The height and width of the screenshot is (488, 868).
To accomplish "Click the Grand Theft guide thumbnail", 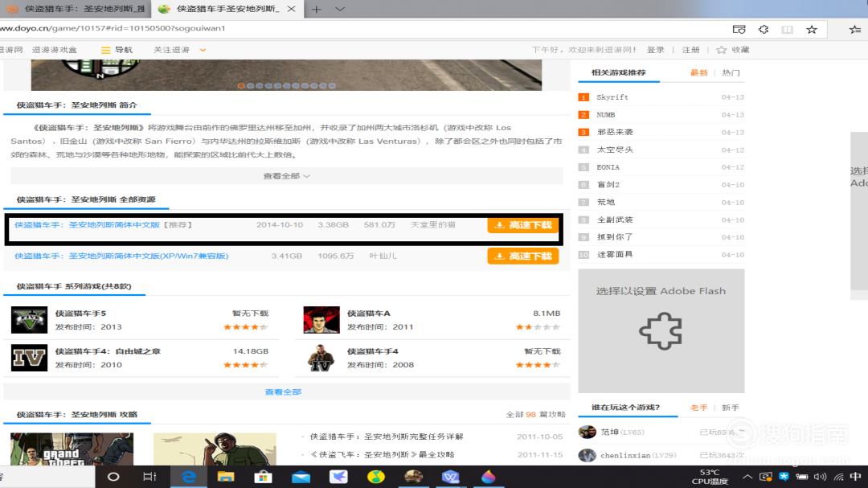I will (x=72, y=449).
